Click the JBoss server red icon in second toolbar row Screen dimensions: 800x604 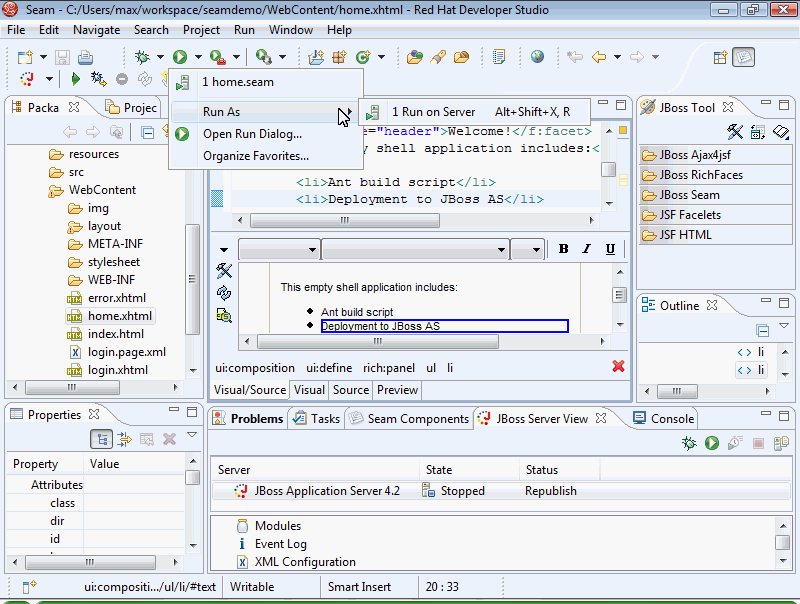27,79
